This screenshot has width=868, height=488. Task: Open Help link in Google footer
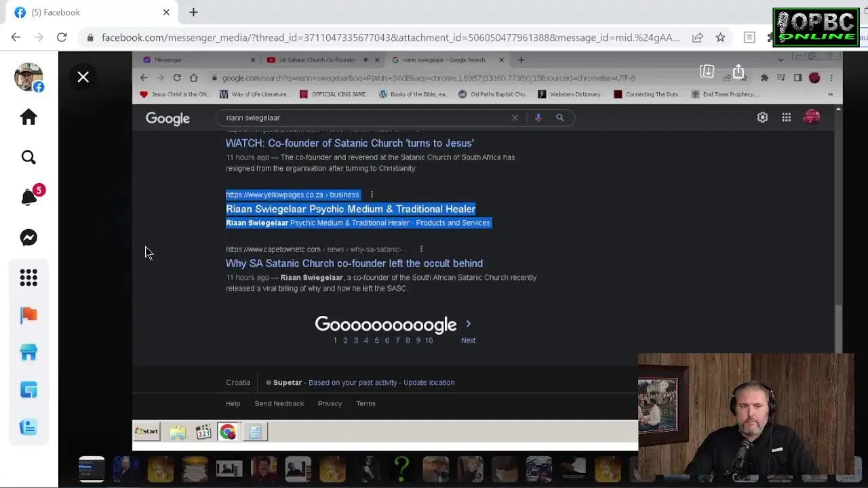click(233, 403)
